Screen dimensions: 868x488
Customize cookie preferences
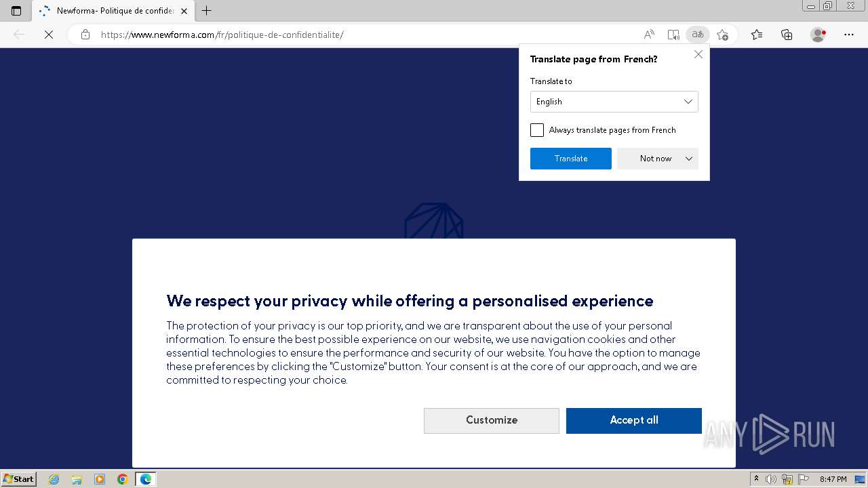tap(491, 420)
